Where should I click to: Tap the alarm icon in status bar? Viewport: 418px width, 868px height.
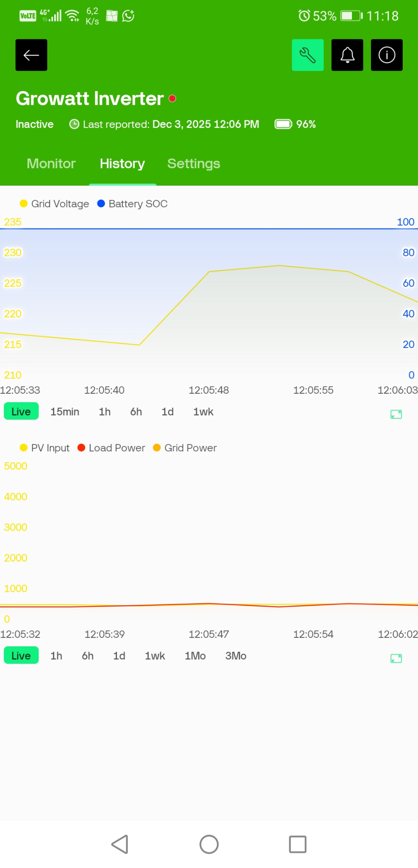pyautogui.click(x=304, y=16)
